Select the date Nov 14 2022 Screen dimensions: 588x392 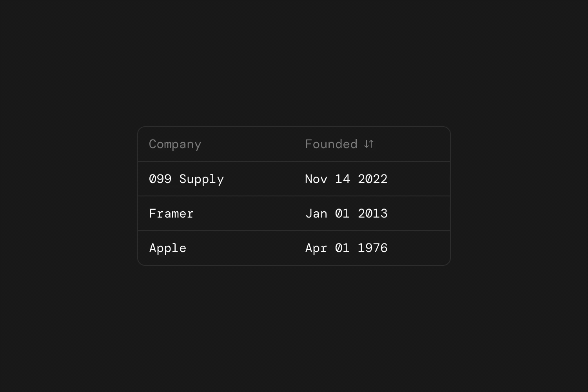point(346,179)
